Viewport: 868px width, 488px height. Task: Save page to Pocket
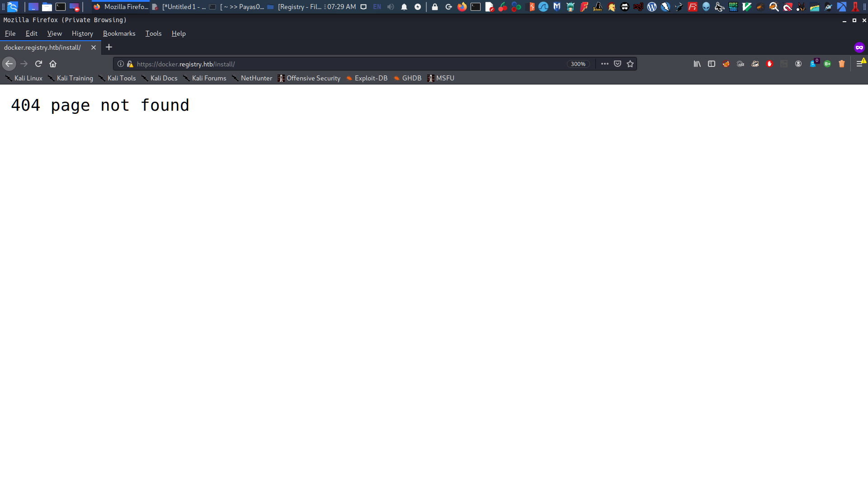pos(618,64)
